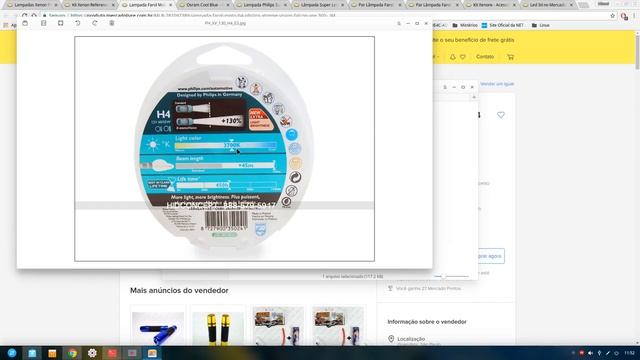
Task: Click the Mais anúncios do vendedor heading
Action: [179, 291]
